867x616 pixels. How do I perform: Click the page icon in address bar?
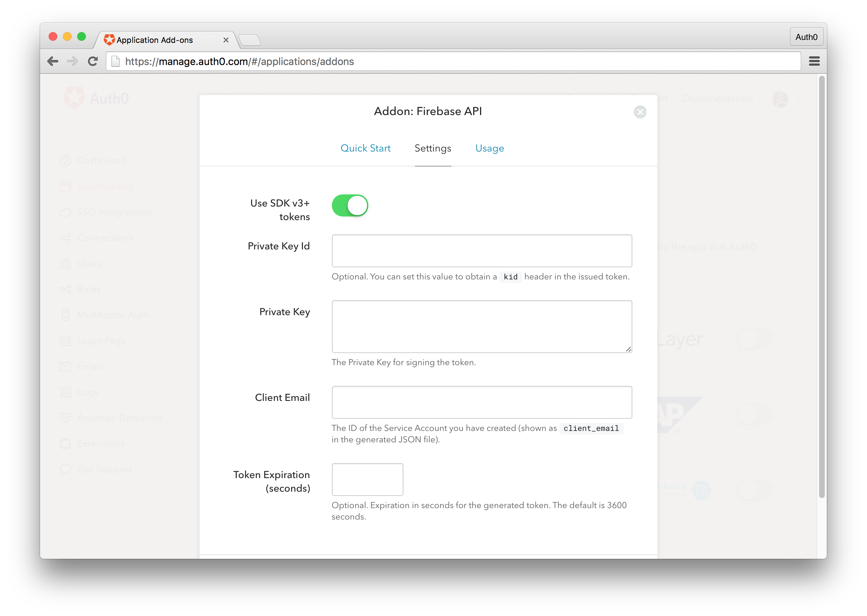(116, 61)
